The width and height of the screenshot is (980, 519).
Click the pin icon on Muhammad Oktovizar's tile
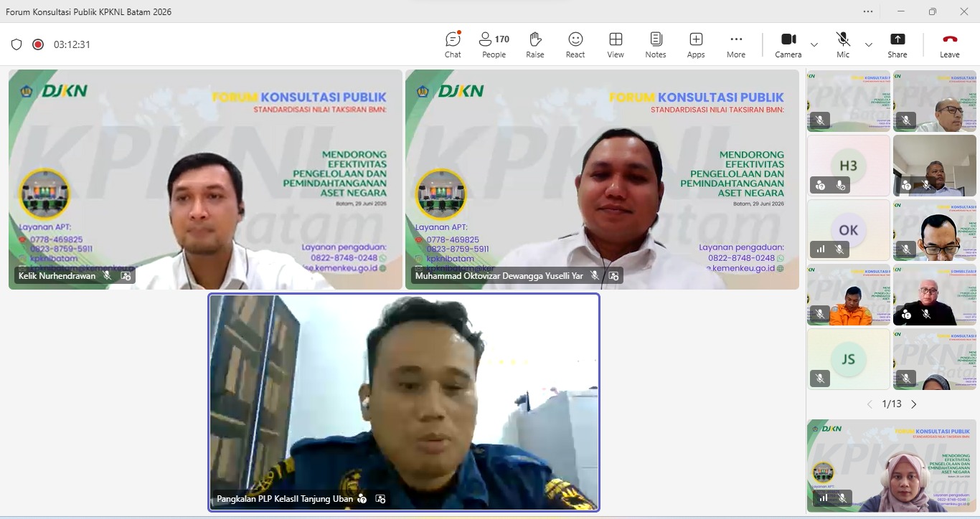(613, 275)
